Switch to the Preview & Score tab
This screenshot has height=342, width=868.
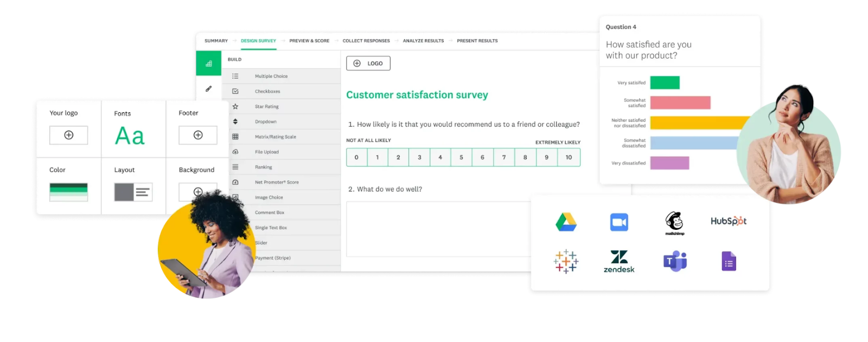tap(309, 41)
